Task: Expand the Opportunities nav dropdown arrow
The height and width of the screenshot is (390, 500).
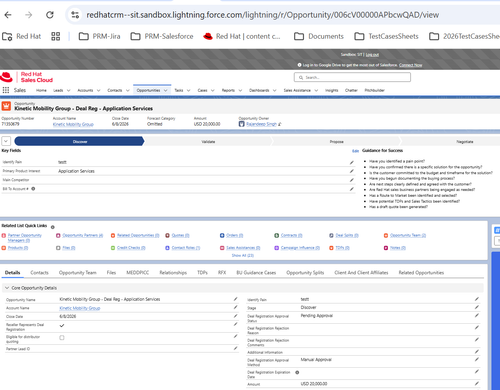Action: coord(166,90)
